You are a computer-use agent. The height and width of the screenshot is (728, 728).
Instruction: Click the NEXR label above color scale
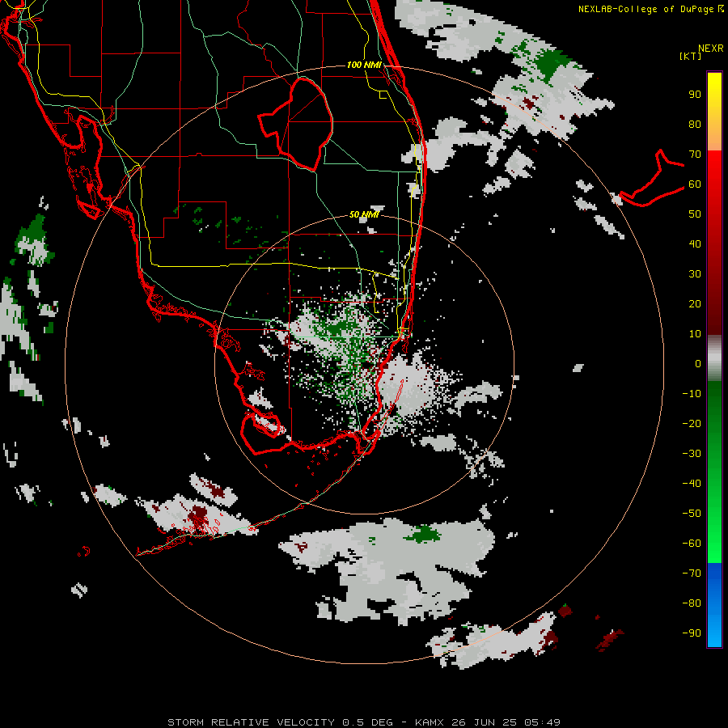(710, 49)
